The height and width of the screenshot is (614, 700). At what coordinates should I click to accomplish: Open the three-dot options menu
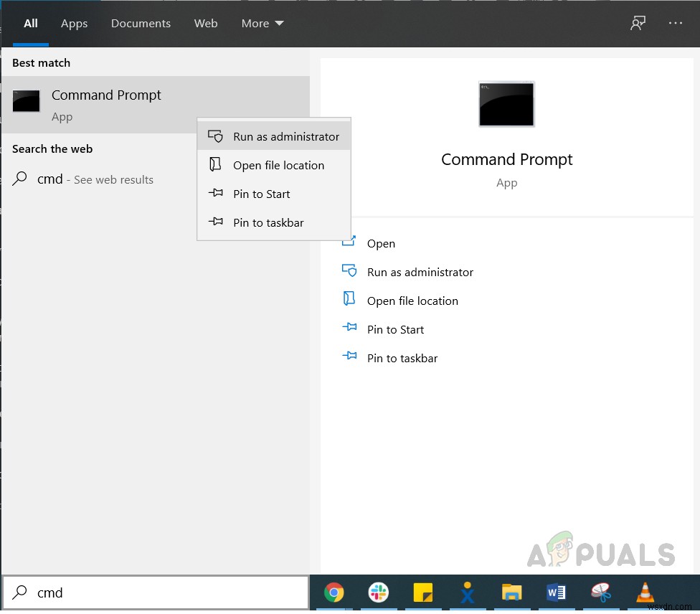click(676, 24)
